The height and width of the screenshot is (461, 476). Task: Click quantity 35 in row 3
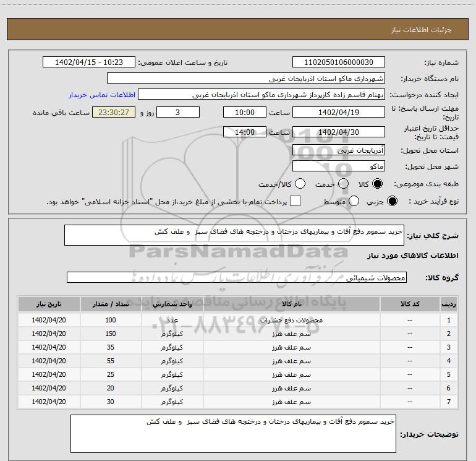coord(111,347)
